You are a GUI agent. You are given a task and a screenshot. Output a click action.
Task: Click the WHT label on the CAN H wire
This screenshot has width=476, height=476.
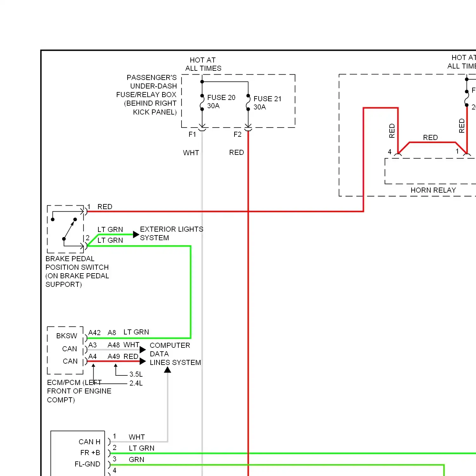point(137,437)
